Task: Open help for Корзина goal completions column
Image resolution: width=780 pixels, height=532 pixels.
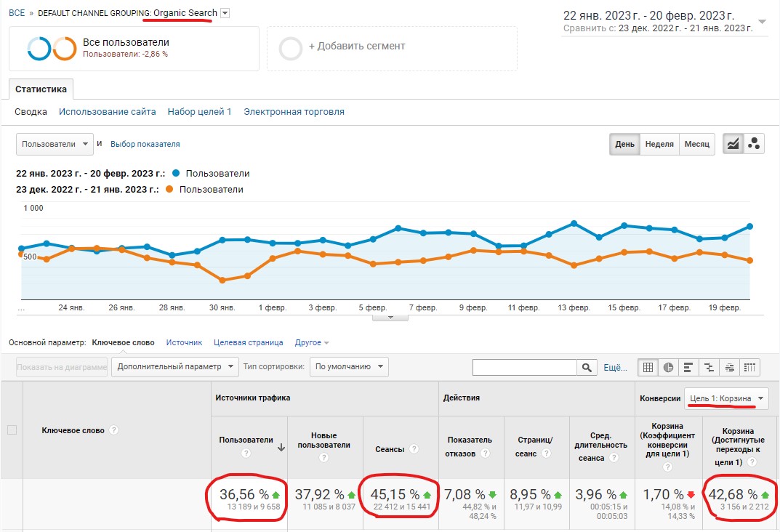Action: (752, 462)
